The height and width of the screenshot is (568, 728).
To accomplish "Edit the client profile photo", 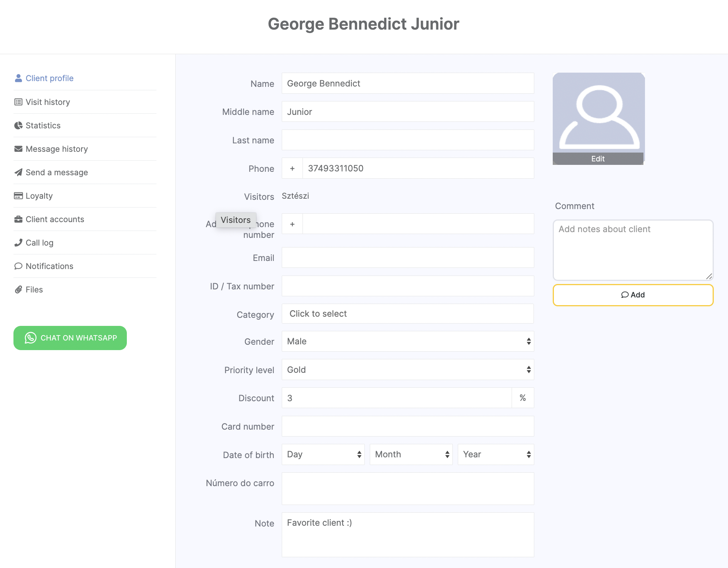I will point(598,159).
